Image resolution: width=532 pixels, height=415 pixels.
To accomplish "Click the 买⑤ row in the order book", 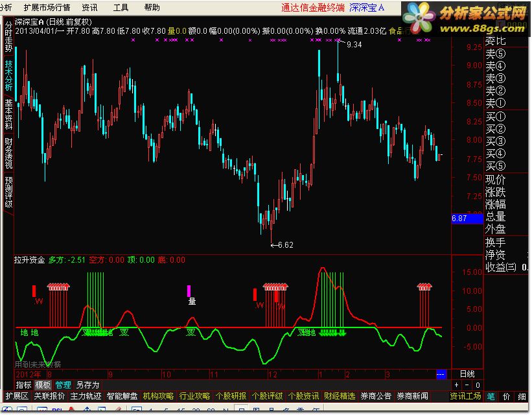I will [495, 166].
